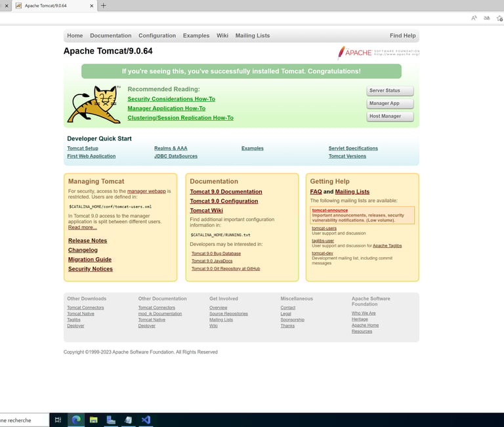This screenshot has width=504, height=427.
Task: Open Wiki in the navigation bar
Action: click(x=222, y=35)
